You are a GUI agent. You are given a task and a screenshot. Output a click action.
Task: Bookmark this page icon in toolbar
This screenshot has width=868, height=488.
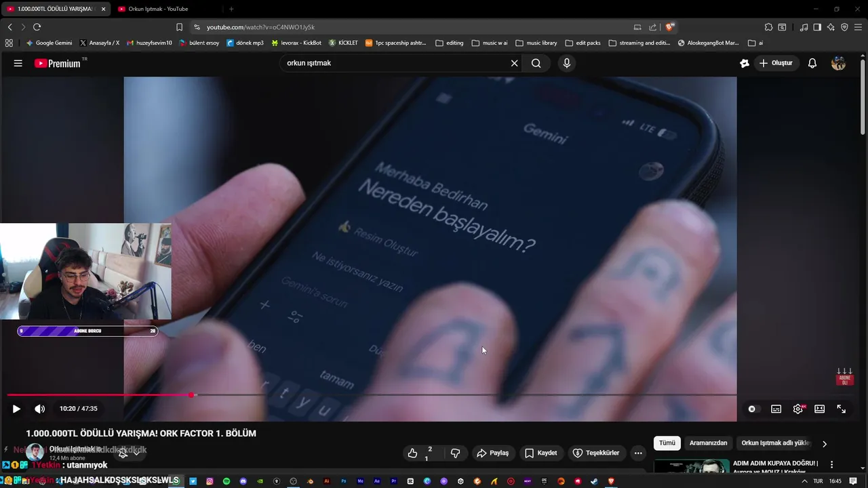click(179, 27)
